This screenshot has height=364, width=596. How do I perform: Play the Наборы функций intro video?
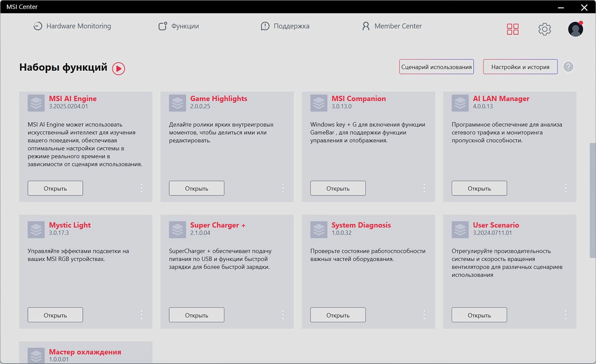point(119,68)
